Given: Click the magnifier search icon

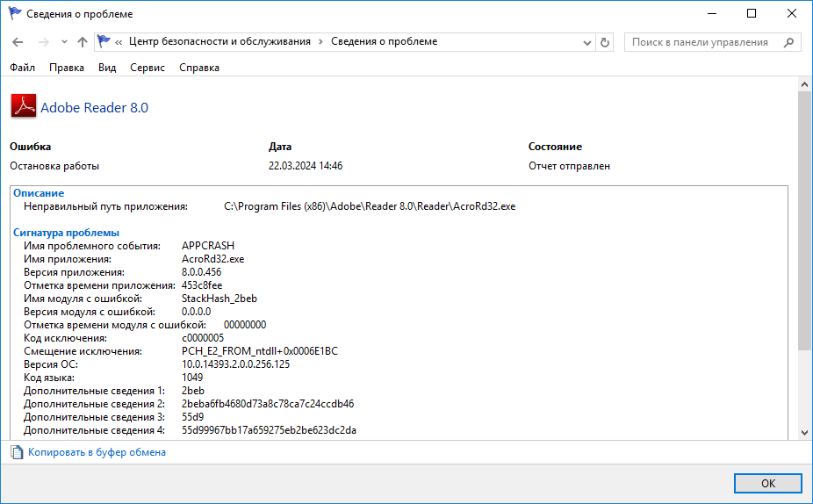Looking at the screenshot, I should click(789, 42).
